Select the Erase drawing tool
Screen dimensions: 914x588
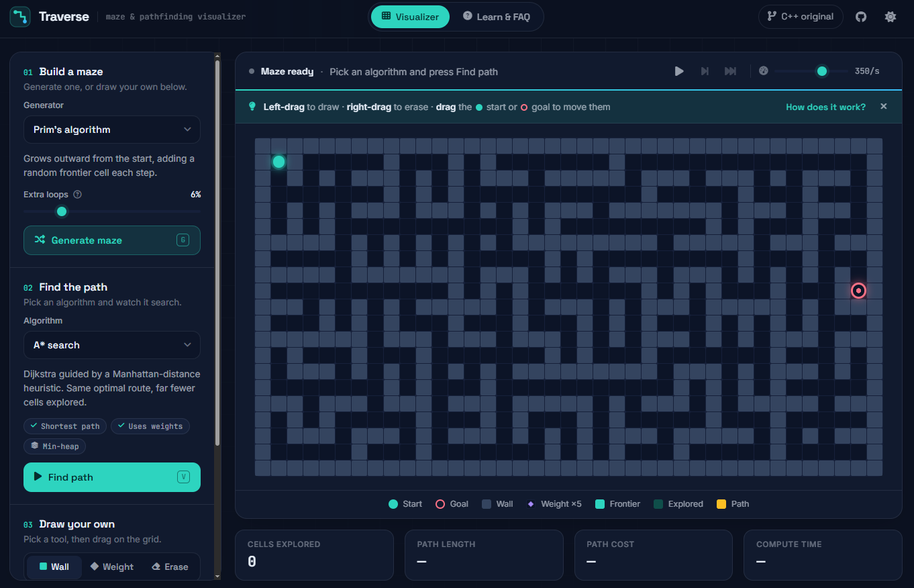[x=170, y=567]
